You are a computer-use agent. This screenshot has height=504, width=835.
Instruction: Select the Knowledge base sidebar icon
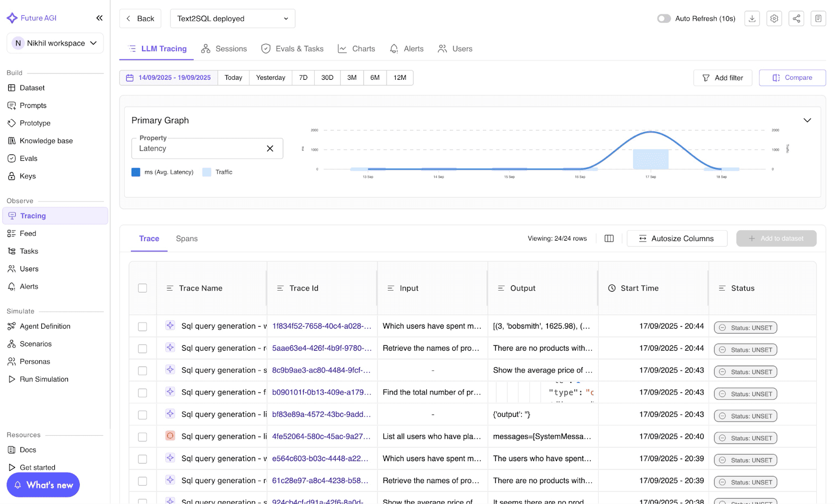click(x=12, y=140)
